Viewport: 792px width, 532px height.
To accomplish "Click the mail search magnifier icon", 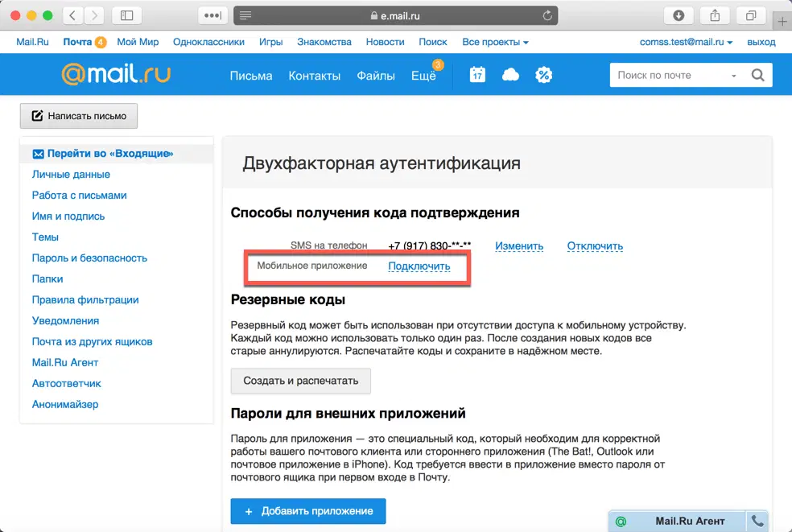I will click(757, 76).
